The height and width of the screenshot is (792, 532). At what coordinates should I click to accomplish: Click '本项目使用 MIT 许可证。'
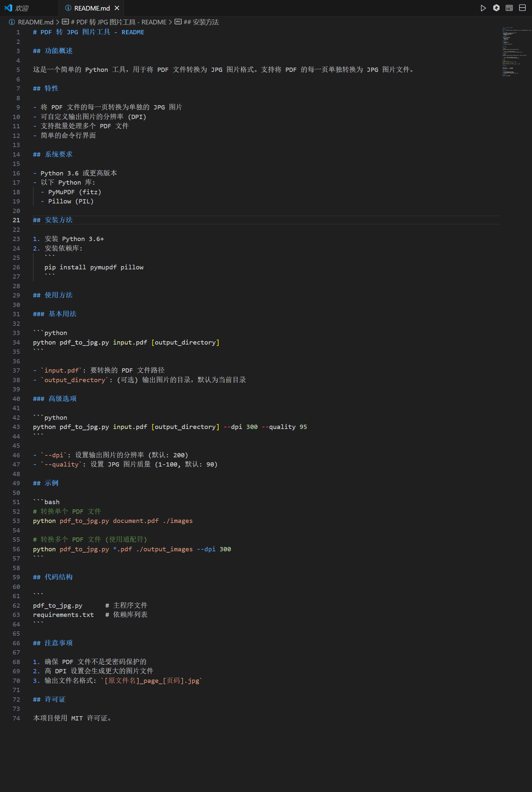[72, 718]
